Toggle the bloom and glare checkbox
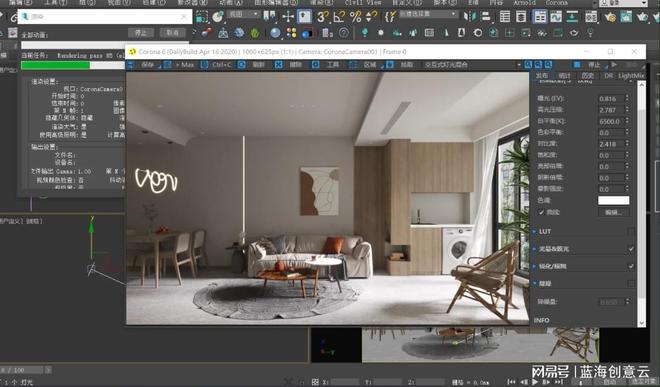The height and width of the screenshot is (387, 660). click(631, 249)
